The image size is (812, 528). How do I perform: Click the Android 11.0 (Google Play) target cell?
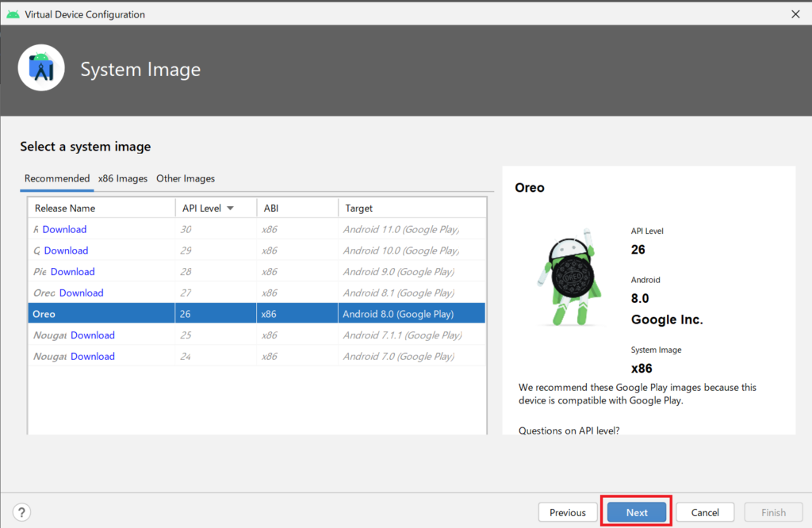[412, 229]
